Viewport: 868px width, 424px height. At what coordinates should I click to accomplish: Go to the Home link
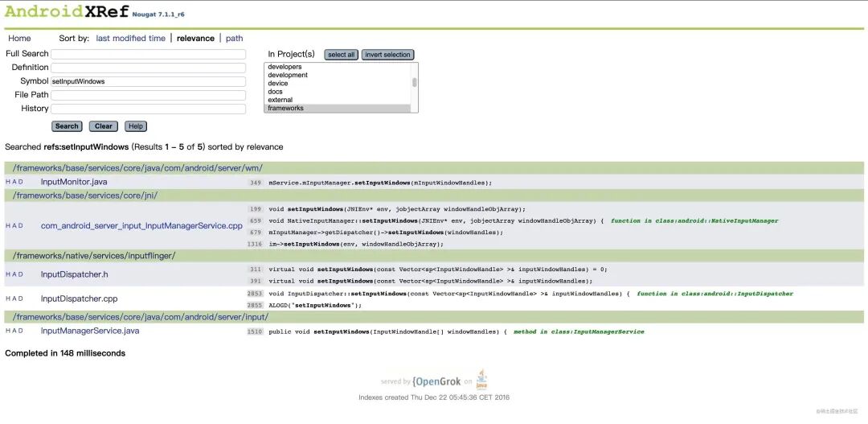click(x=19, y=39)
